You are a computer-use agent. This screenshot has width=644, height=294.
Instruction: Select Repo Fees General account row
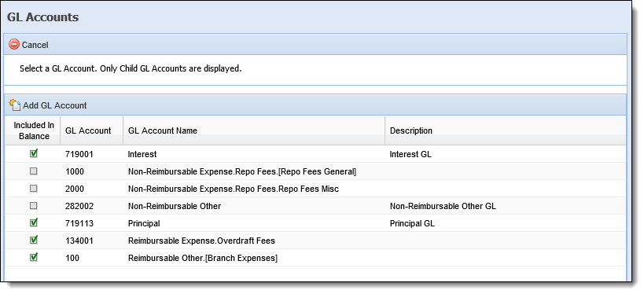click(x=315, y=171)
